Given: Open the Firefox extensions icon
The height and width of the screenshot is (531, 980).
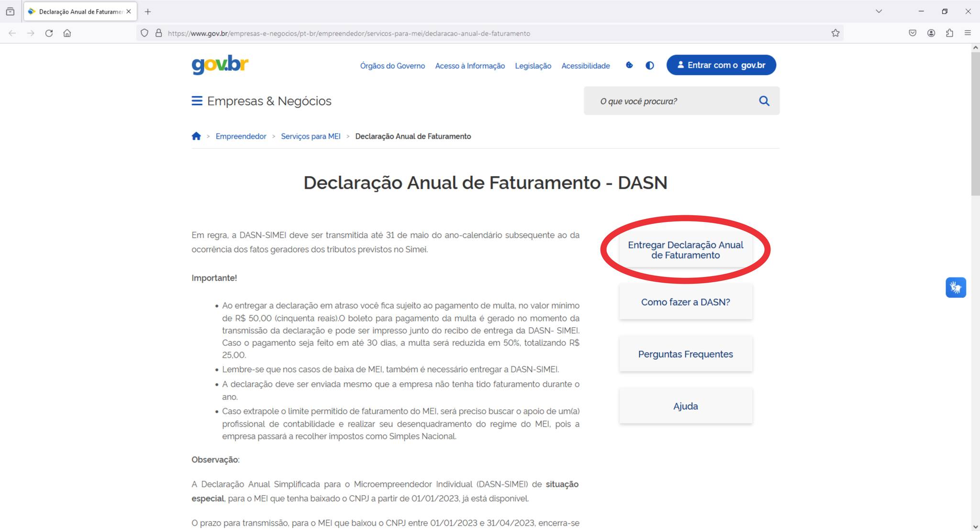Looking at the screenshot, I should point(949,33).
